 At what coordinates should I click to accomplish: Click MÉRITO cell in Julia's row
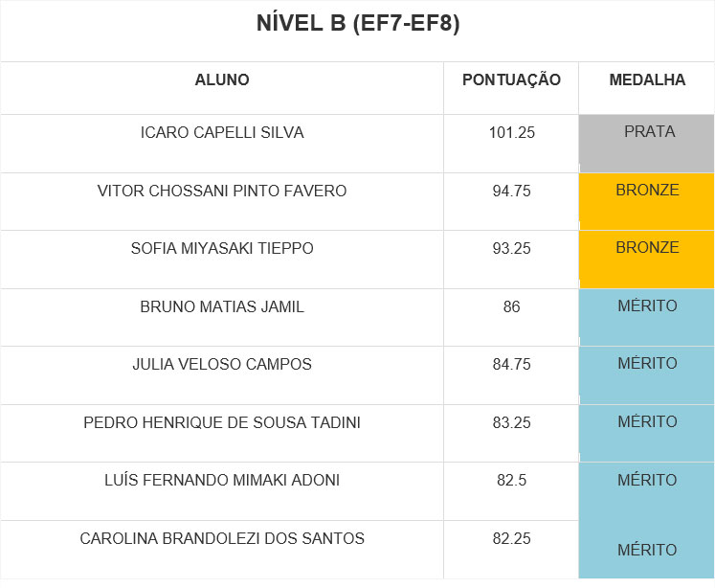[x=647, y=374]
